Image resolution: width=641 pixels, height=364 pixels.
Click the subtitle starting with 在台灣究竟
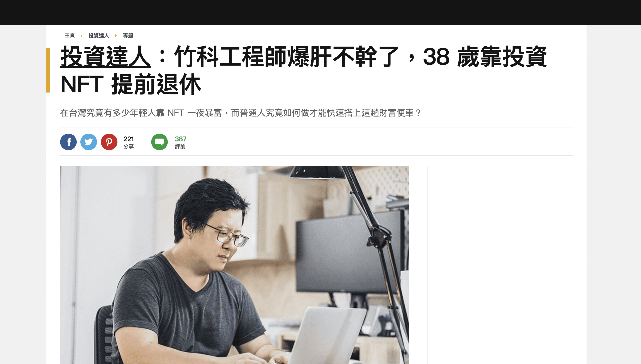click(x=241, y=113)
